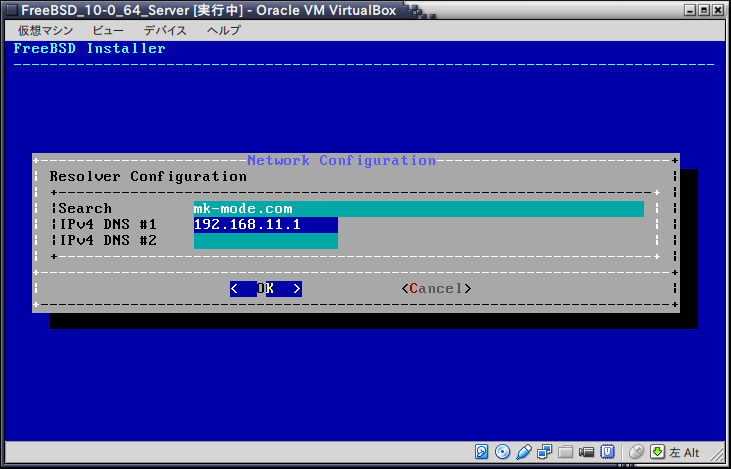Click the hard disk activity icon
The width and height of the screenshot is (731, 469).
[481, 452]
